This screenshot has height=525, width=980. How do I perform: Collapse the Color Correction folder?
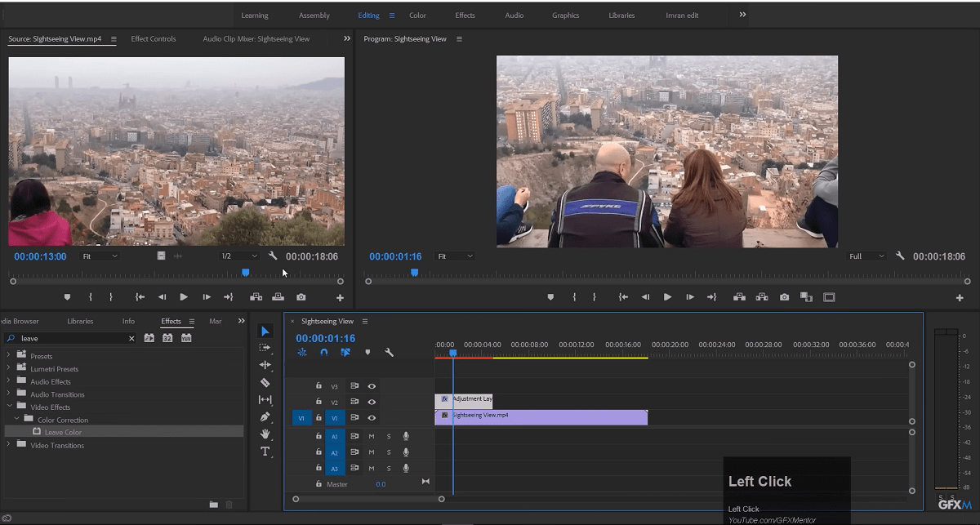16,419
